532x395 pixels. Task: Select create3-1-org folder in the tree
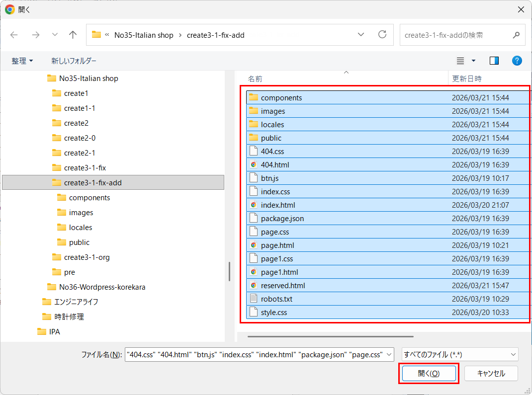(87, 257)
